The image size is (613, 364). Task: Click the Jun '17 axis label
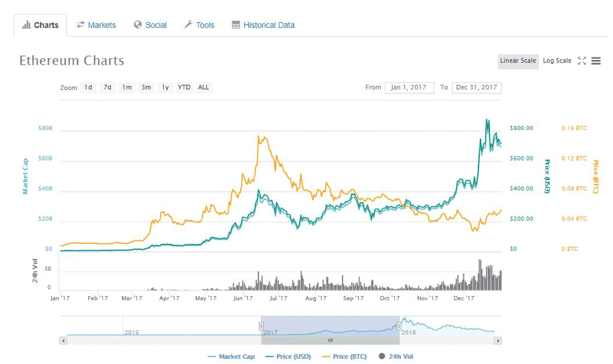(x=243, y=298)
